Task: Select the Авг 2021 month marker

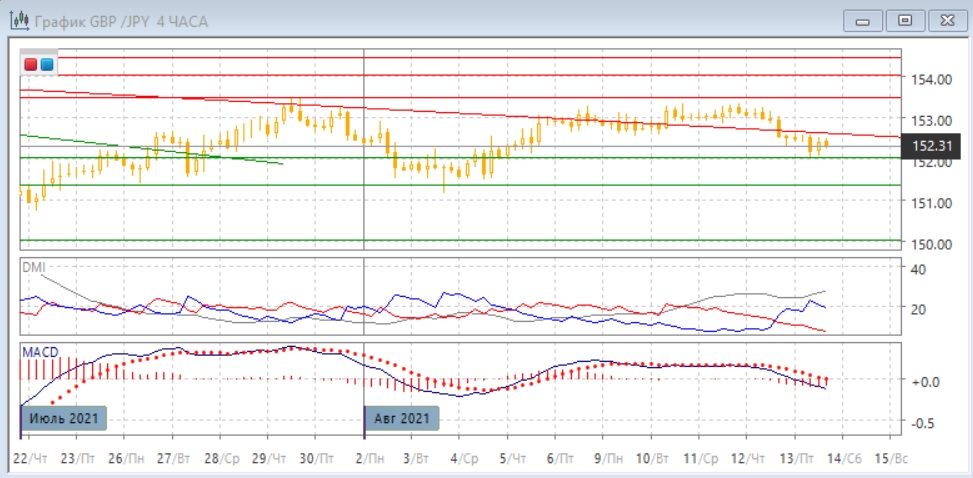Action: (403, 417)
